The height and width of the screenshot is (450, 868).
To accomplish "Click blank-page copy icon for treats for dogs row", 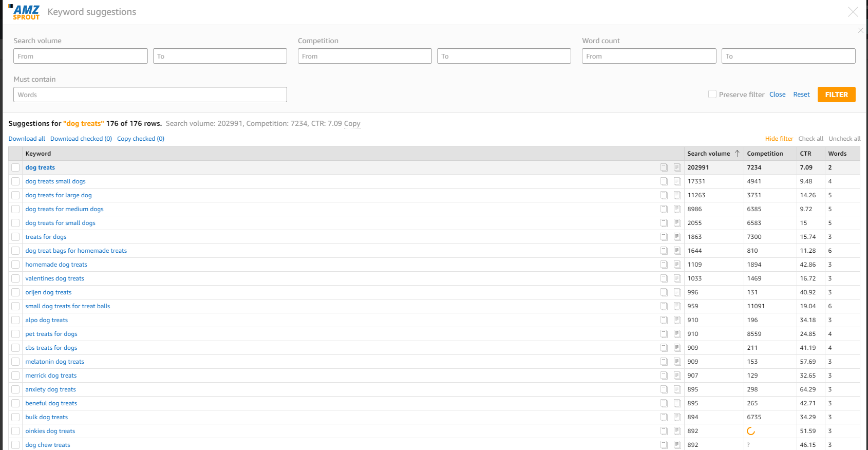I will [664, 237].
